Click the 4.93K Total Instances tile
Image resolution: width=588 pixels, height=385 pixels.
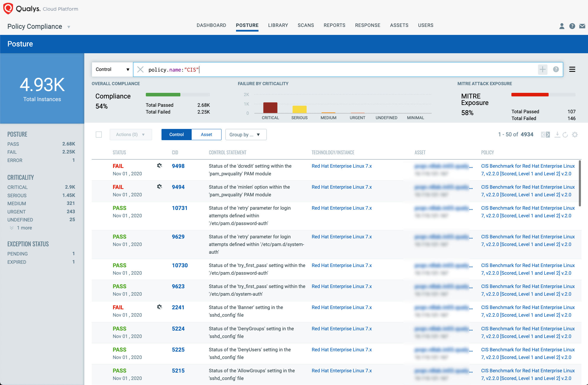(42, 88)
